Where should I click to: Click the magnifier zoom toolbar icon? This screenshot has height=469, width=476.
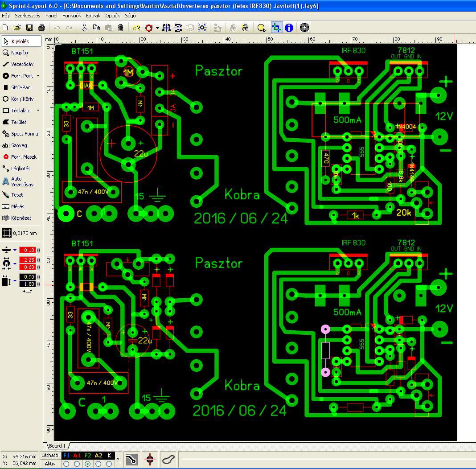[261, 28]
